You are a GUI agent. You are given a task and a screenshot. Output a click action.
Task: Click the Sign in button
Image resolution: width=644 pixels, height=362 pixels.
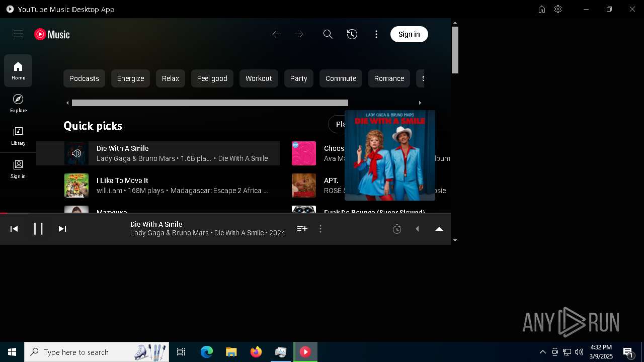[x=409, y=34]
